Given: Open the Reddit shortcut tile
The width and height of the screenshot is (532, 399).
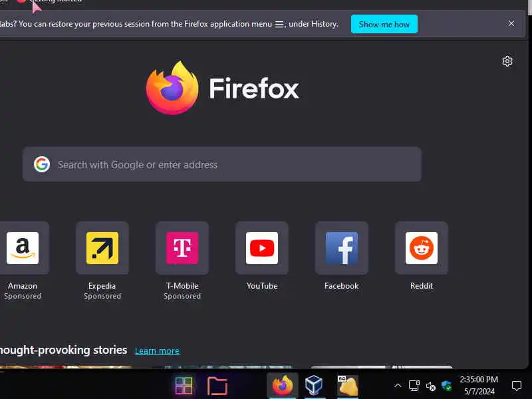Looking at the screenshot, I should tap(422, 248).
